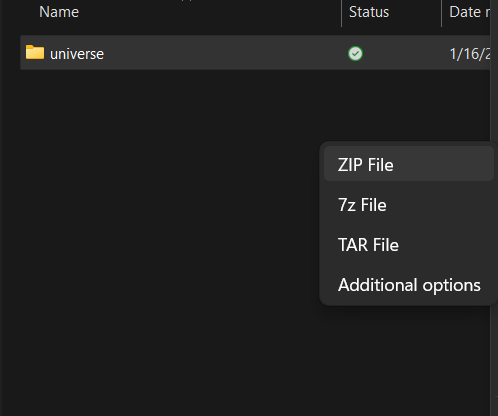
Task: Sort by the Status column header
Action: pyautogui.click(x=369, y=12)
